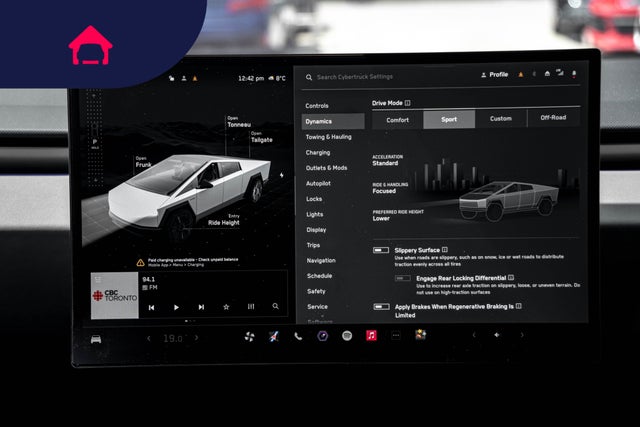Screen dimensions: 640x427
Task: Open the Display settings menu
Action: click(x=316, y=230)
